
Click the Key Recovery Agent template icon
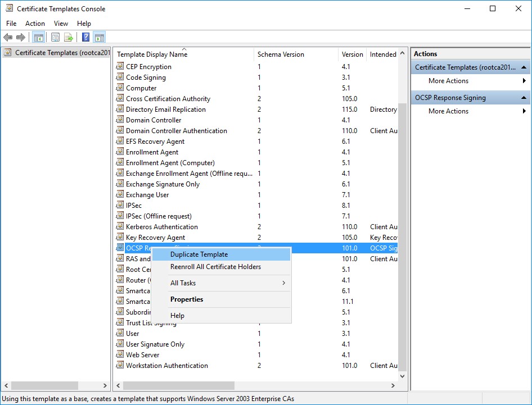tap(120, 237)
